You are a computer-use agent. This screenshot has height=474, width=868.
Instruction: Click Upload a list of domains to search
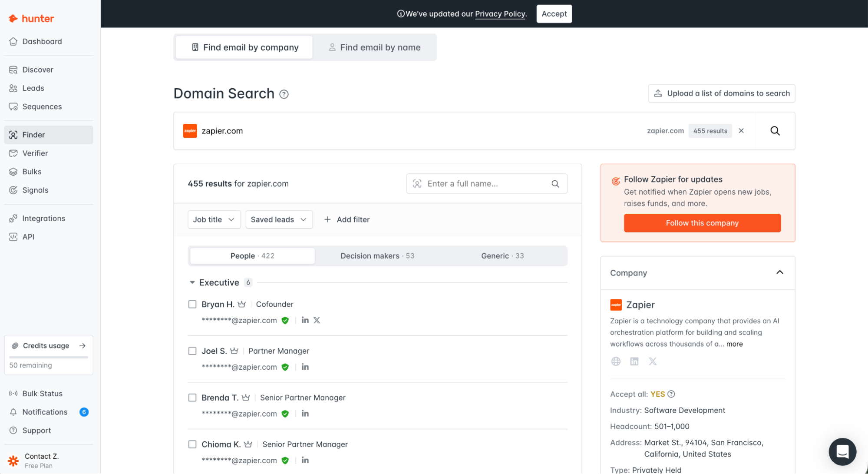pyautogui.click(x=722, y=93)
